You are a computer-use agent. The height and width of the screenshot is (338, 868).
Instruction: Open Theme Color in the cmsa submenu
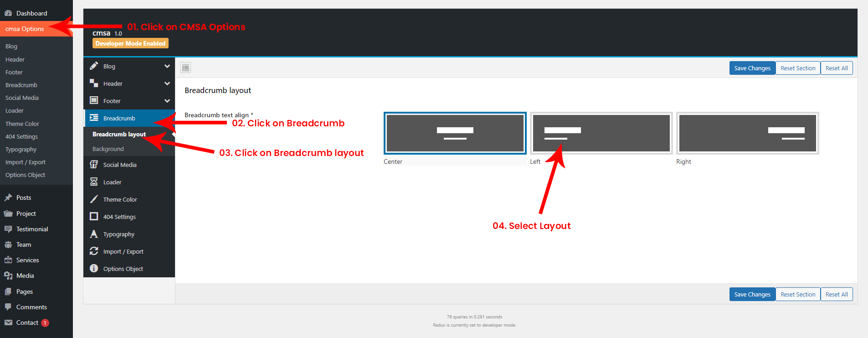click(x=22, y=124)
